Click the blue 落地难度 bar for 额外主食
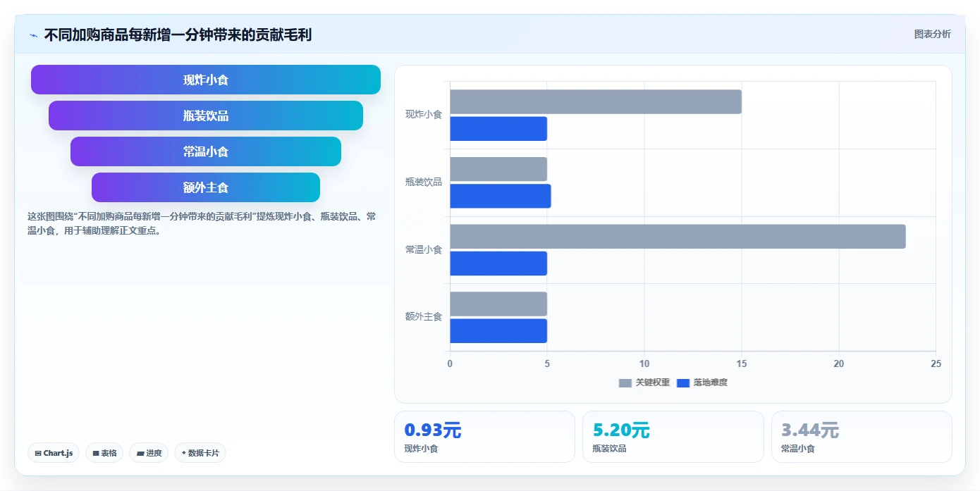This screenshot has height=491, width=980. [498, 331]
